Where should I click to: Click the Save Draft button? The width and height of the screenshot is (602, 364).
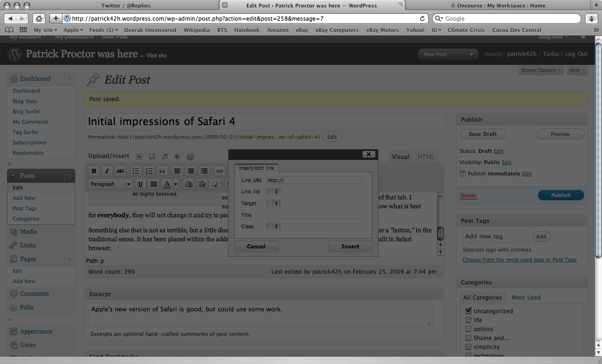tap(483, 134)
